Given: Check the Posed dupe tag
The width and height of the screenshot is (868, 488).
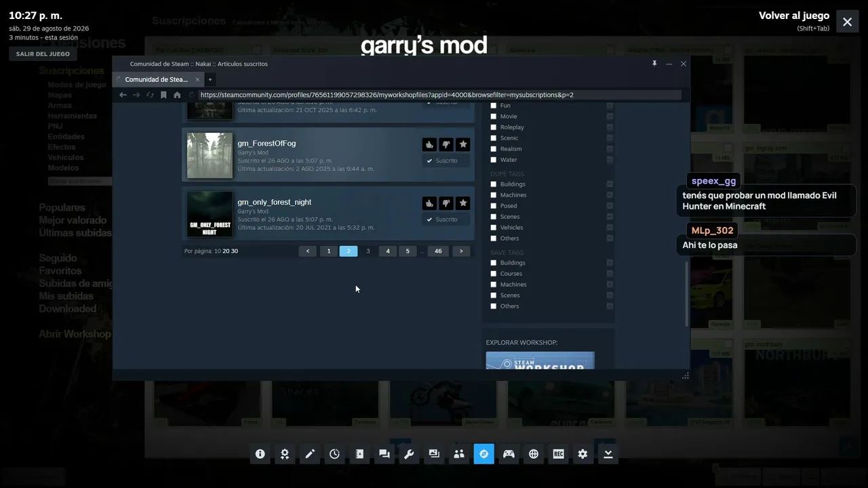Looking at the screenshot, I should point(494,206).
